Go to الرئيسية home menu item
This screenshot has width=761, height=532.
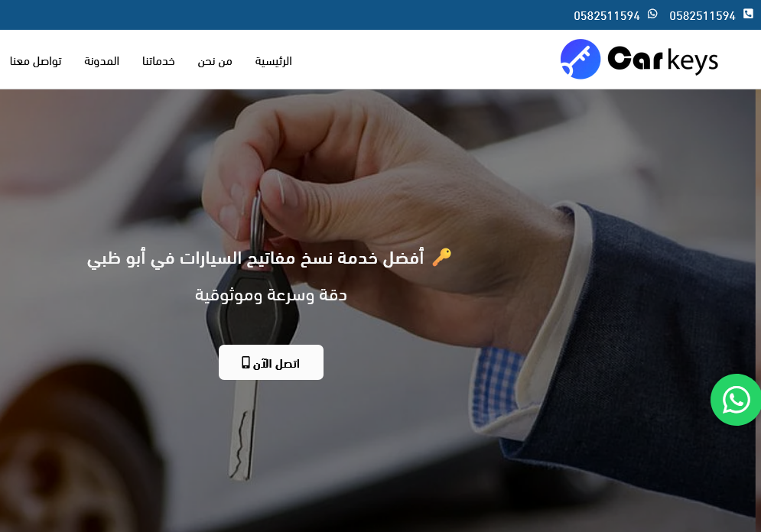(x=273, y=61)
